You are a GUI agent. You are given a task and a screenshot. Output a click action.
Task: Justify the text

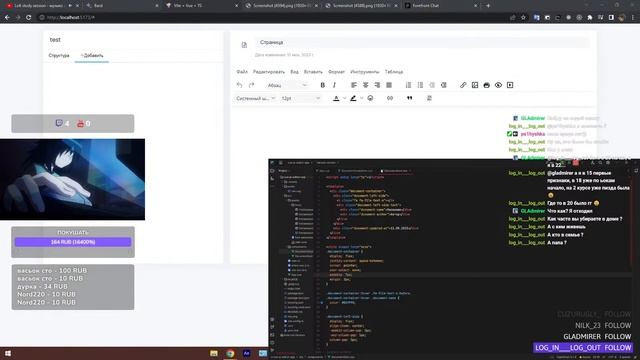click(389, 85)
